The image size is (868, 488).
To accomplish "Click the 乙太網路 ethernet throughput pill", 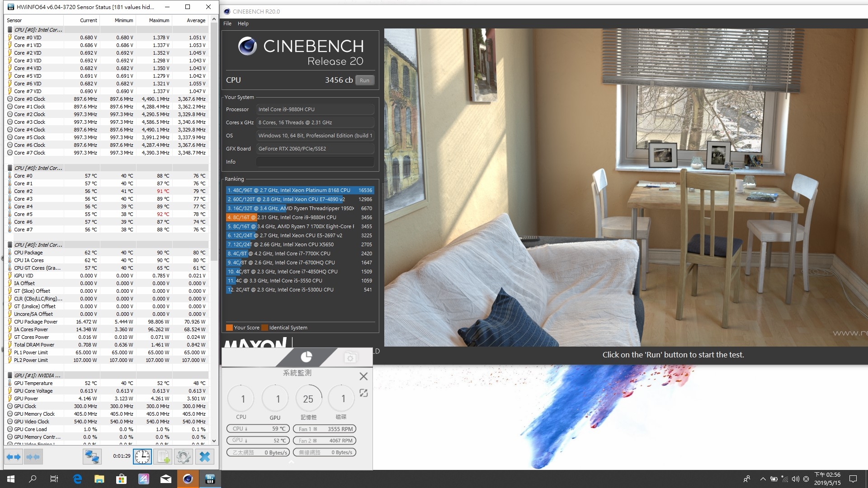I will coord(258,452).
